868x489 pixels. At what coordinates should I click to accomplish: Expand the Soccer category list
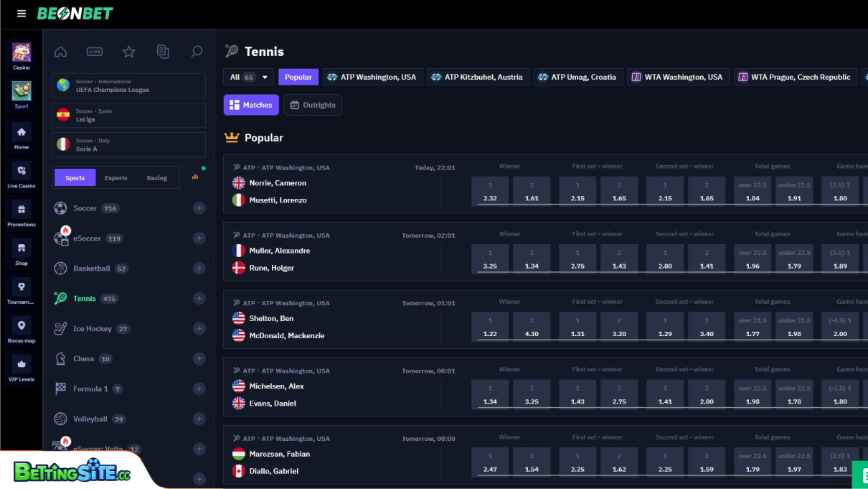pyautogui.click(x=199, y=208)
